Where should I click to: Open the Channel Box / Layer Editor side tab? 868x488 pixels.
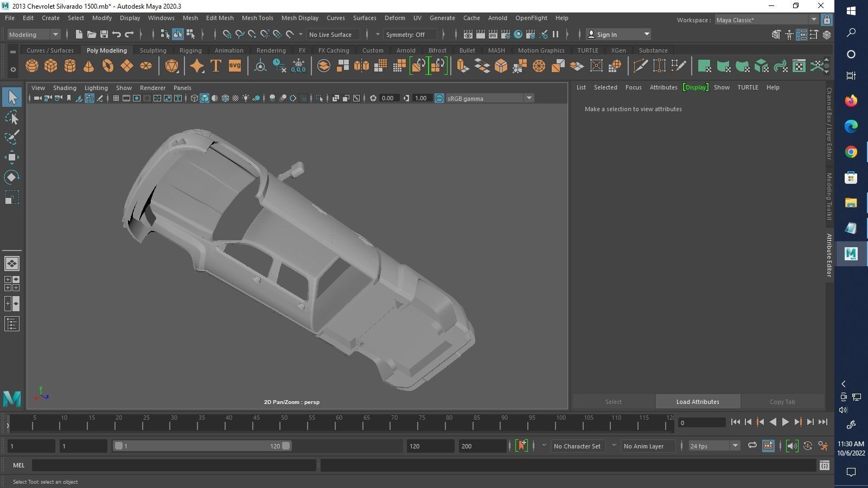tap(829, 124)
